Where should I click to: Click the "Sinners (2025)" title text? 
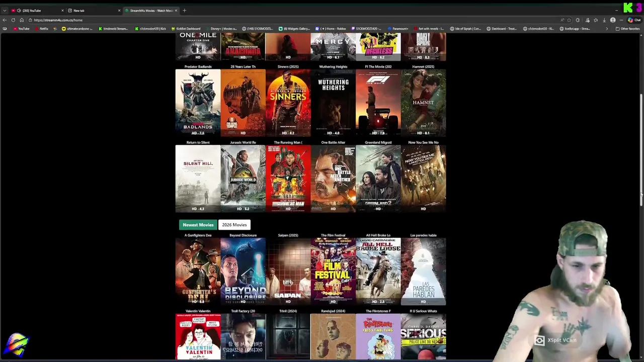point(288,66)
